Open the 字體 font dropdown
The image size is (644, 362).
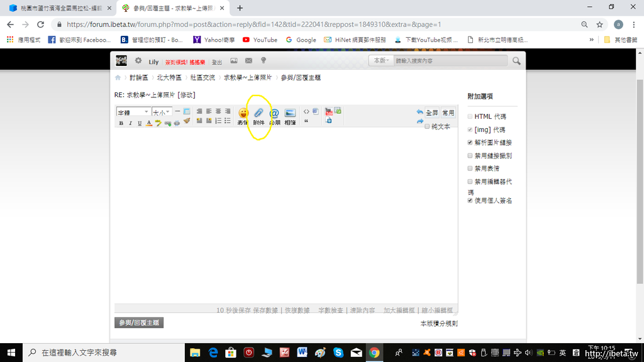133,112
